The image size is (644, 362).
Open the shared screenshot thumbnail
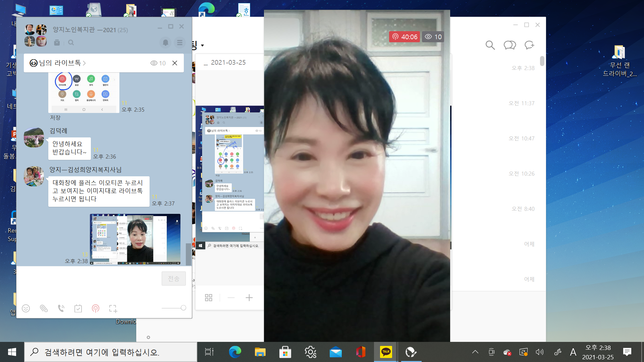point(135,239)
